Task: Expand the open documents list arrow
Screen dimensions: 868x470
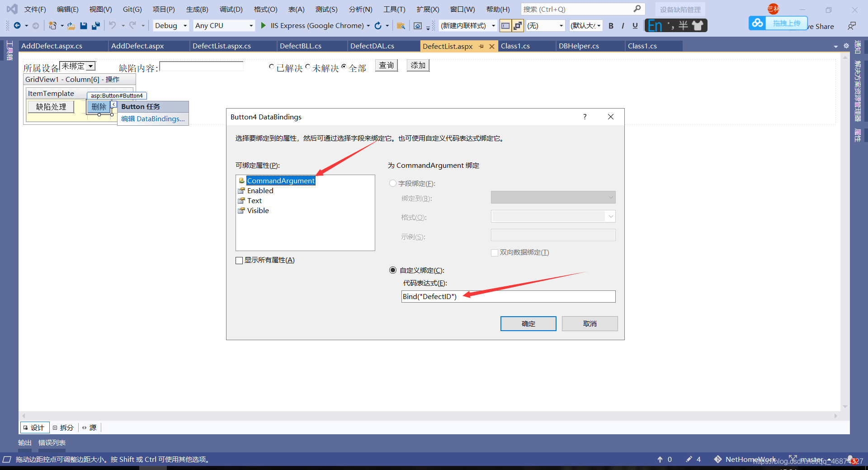Action: pyautogui.click(x=836, y=46)
